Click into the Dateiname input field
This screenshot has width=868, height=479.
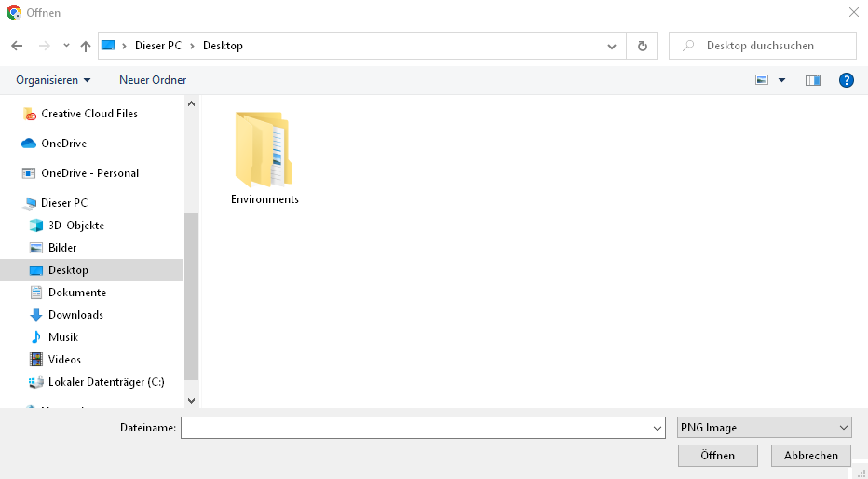415,428
